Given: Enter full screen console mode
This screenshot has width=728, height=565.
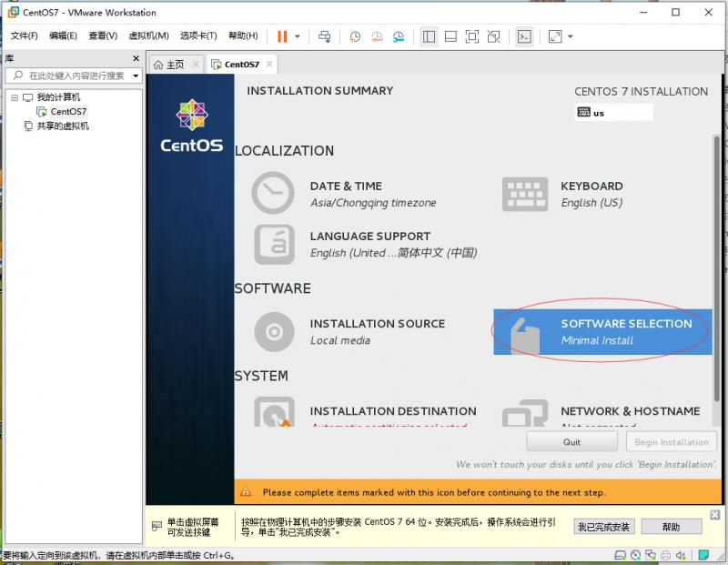Looking at the screenshot, I should 471,36.
